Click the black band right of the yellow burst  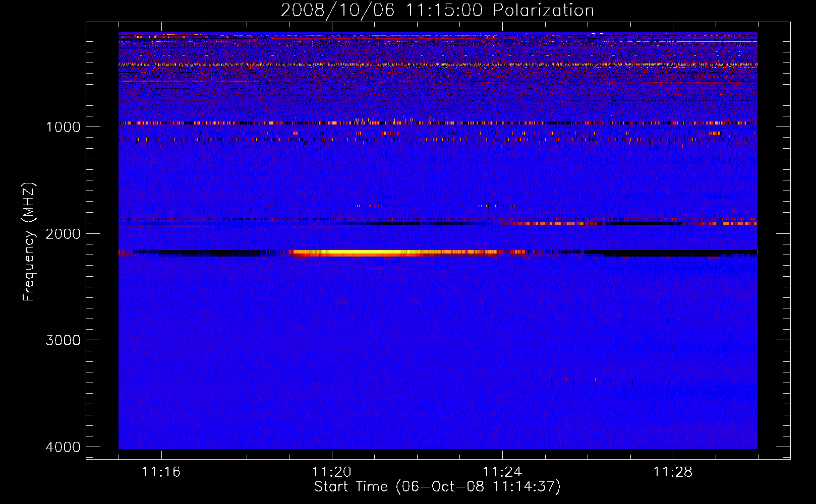(x=671, y=252)
